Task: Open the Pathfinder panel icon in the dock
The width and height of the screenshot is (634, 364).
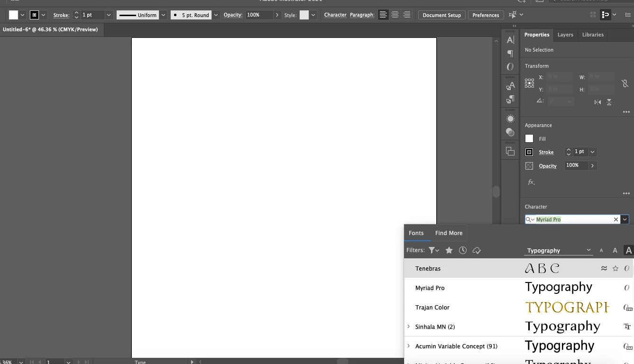Action: [510, 151]
